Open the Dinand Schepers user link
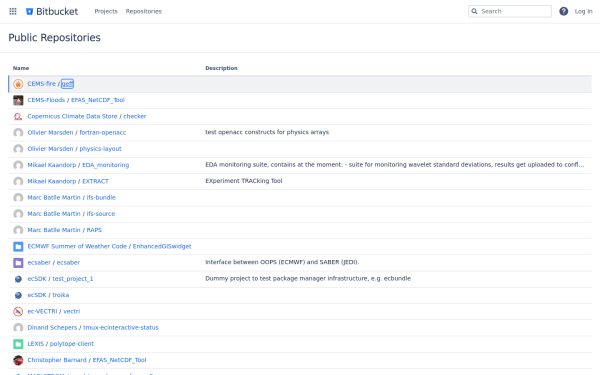600x375 pixels. pyautogui.click(x=52, y=328)
